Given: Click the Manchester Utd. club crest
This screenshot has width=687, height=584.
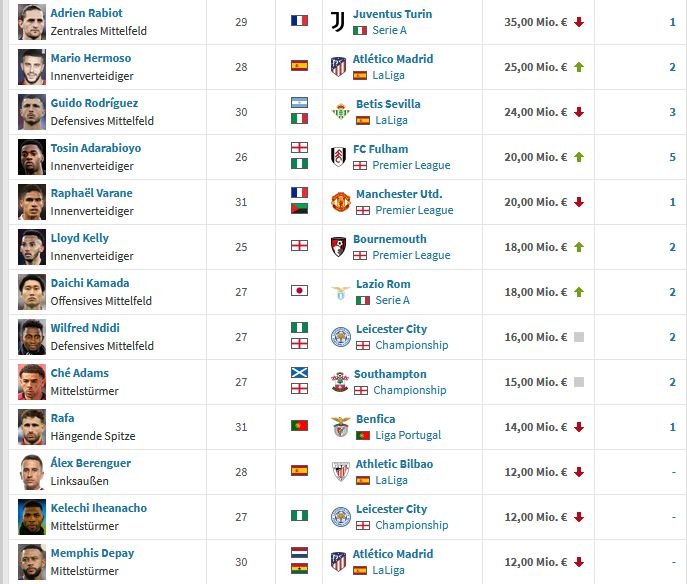Looking at the screenshot, I should tap(340, 202).
